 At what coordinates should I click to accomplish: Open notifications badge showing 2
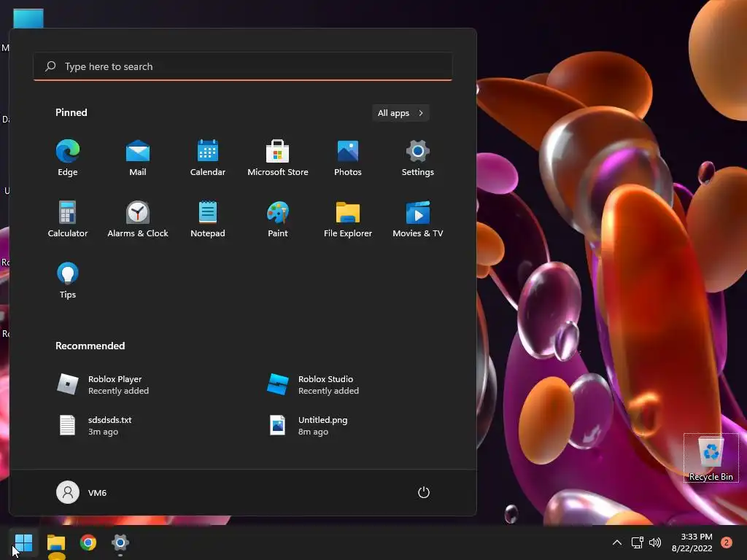[726, 542]
